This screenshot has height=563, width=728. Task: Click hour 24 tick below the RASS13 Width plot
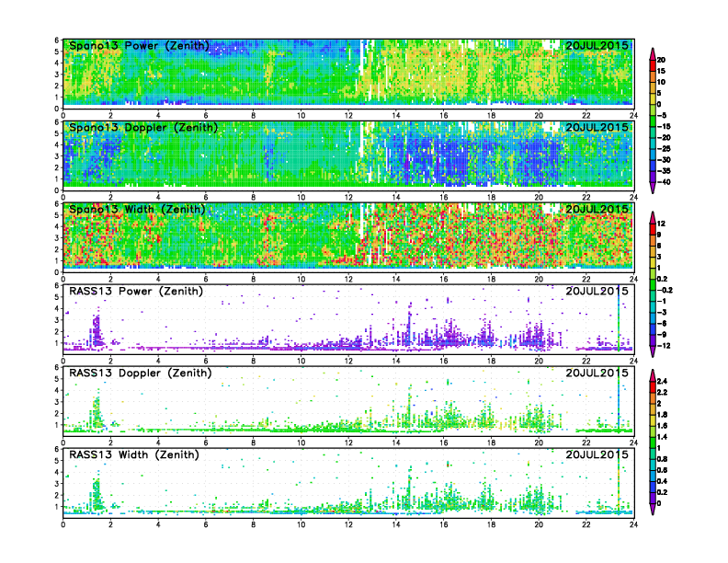(633, 523)
